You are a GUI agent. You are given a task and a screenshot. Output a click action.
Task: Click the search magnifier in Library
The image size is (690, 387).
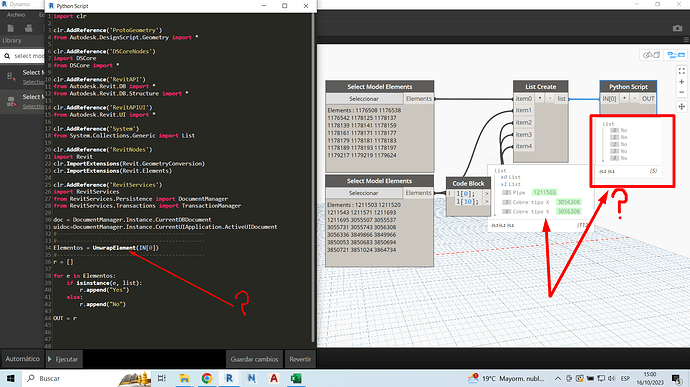(x=7, y=56)
